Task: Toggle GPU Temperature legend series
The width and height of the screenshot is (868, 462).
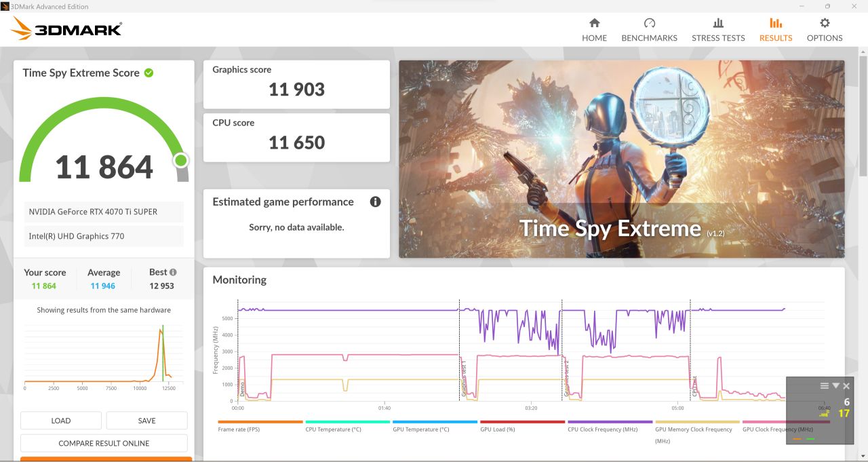Action: (x=435, y=426)
